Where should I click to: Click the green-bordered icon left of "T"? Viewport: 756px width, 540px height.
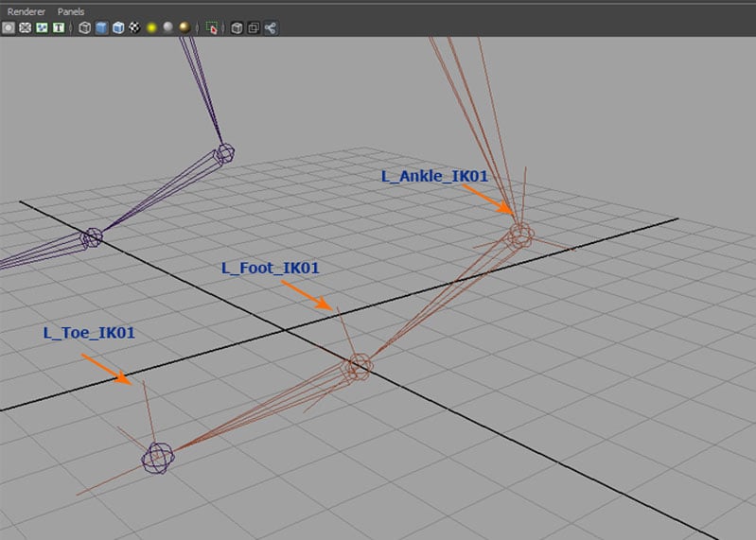pos(42,28)
